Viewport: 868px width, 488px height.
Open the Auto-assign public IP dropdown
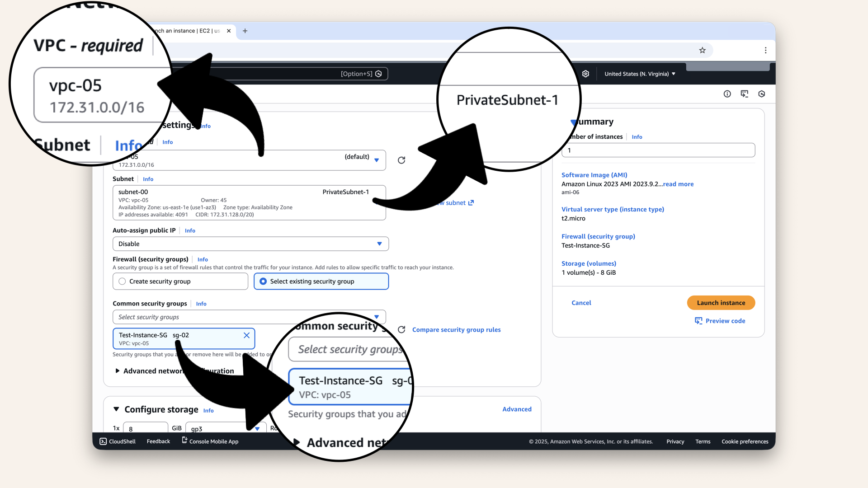250,244
